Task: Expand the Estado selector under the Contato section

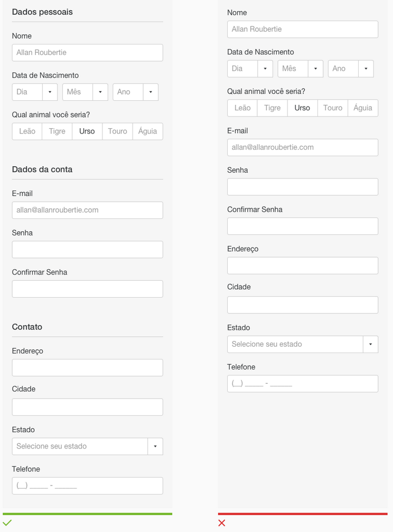Action: point(155,446)
